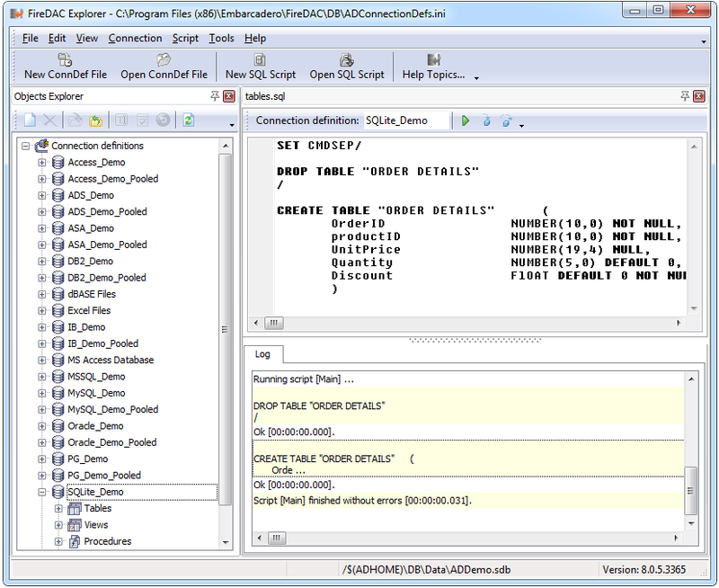Select the IB_Demo_Pooled tree item
The height and width of the screenshot is (588, 719).
(x=102, y=343)
